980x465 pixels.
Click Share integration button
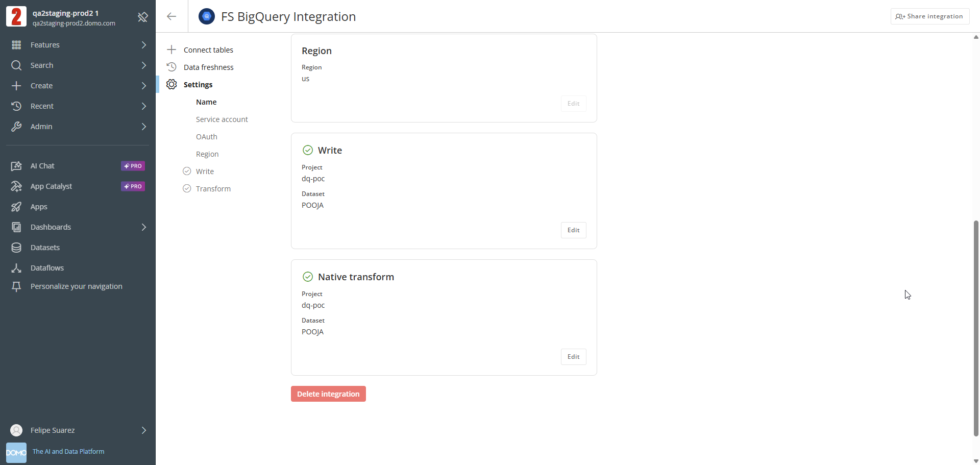point(929,16)
